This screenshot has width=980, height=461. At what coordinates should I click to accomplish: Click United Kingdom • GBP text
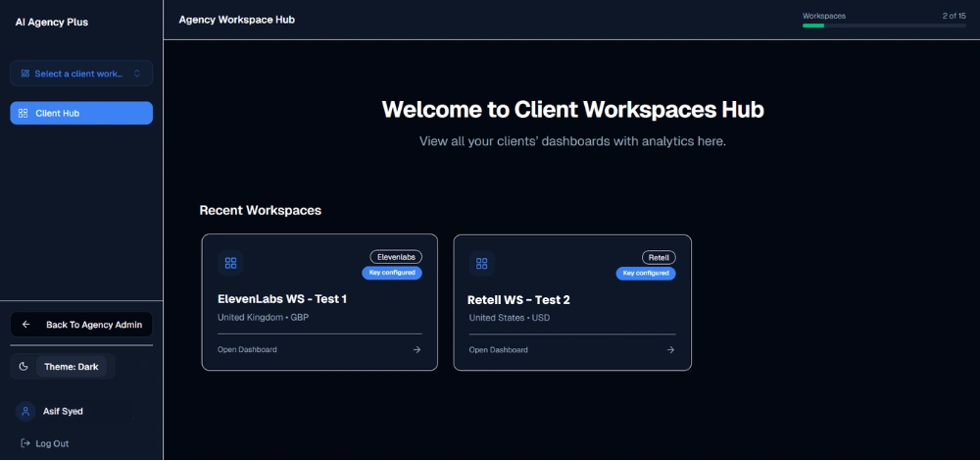pyautogui.click(x=263, y=317)
